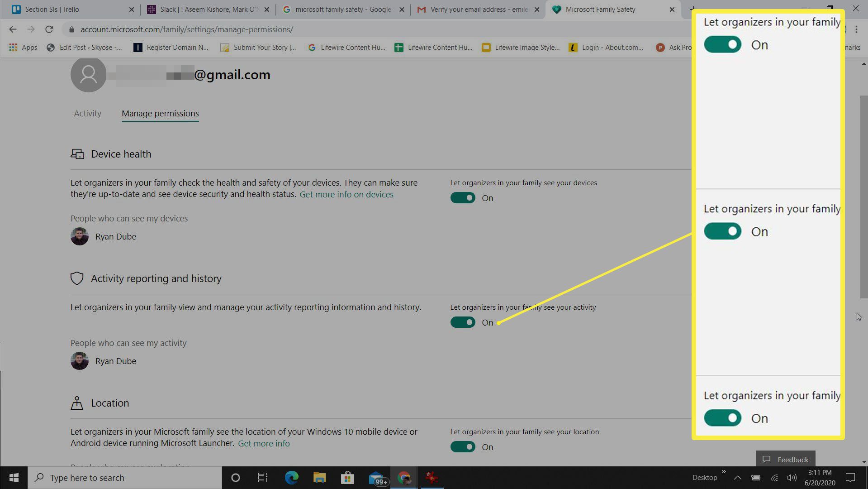868x489 pixels.
Task: Close the Verify your email Gmail tab
Action: [x=537, y=10]
